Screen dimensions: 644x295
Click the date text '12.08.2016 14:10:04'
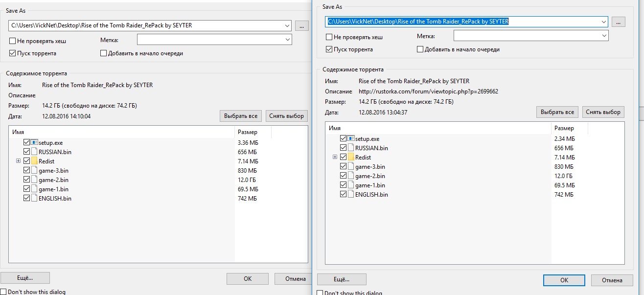click(x=67, y=116)
